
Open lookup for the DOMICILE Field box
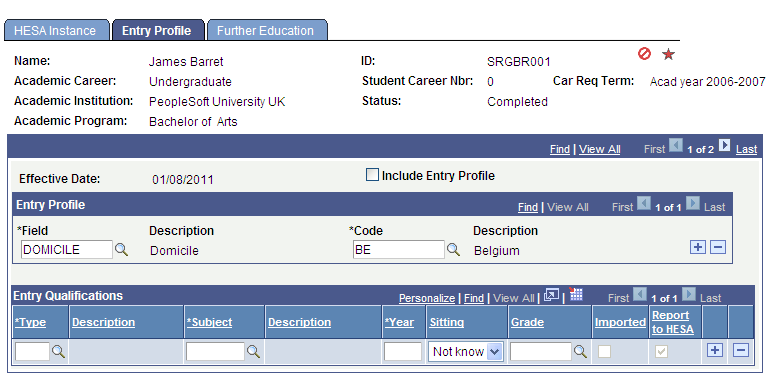pos(122,250)
